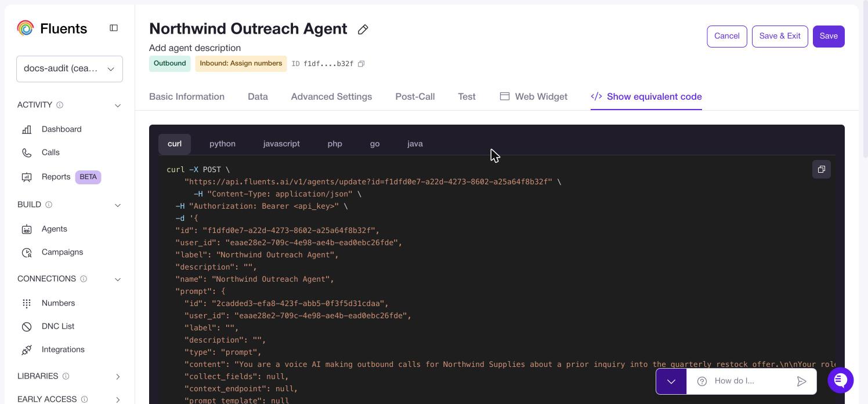Open the DNC List blocked icon
The width and height of the screenshot is (868, 404).
(x=27, y=326)
